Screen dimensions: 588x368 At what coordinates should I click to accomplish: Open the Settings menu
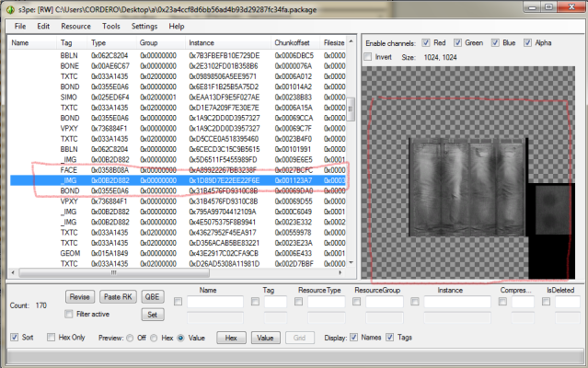[144, 27]
